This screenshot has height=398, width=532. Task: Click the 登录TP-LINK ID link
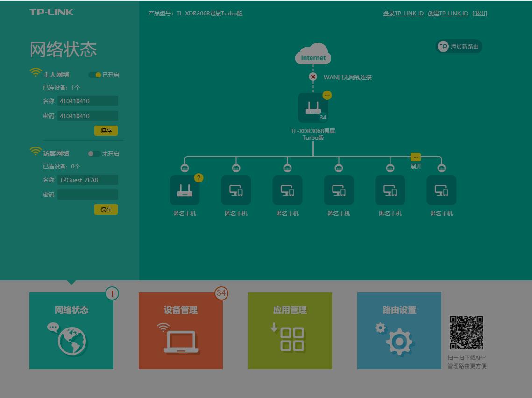404,14
